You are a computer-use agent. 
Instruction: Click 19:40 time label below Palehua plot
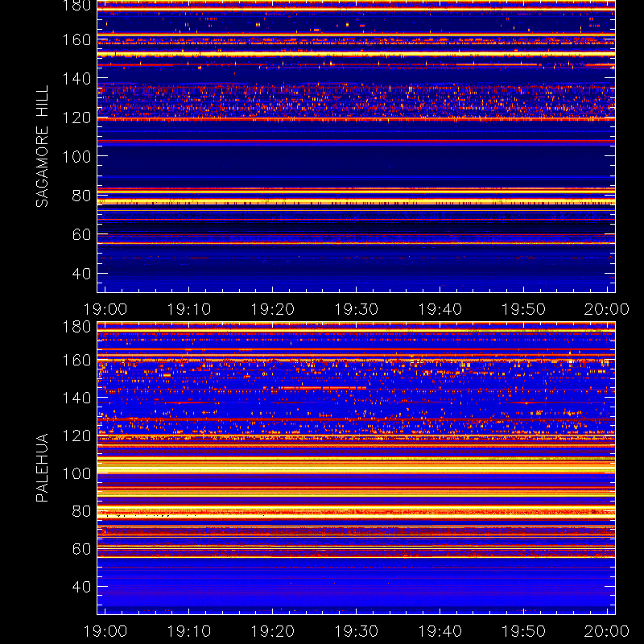(440, 631)
